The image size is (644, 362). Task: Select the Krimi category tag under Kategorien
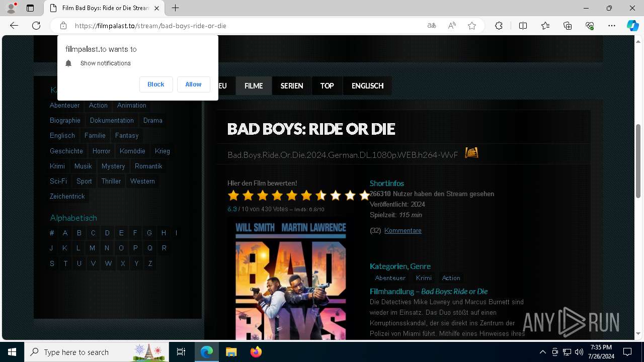tap(424, 278)
